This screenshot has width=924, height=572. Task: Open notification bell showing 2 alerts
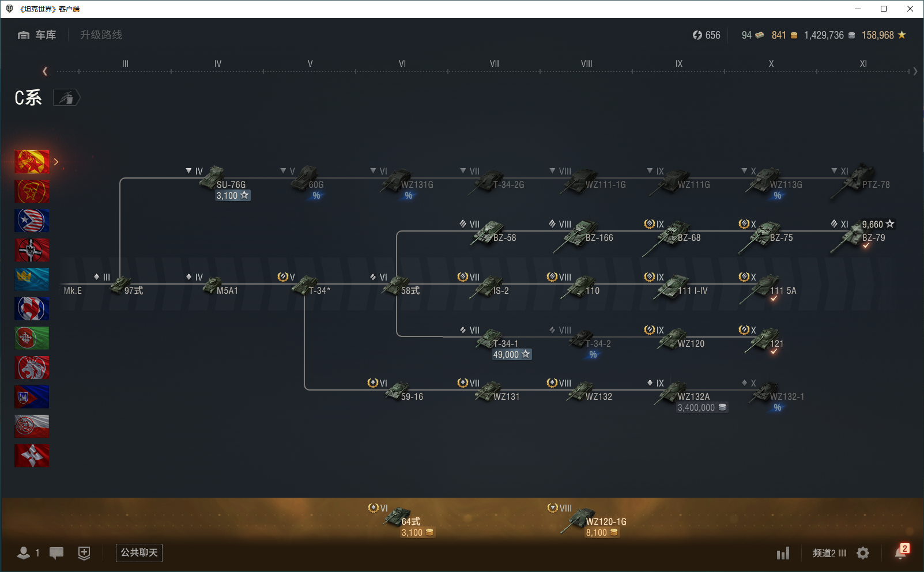click(x=900, y=552)
